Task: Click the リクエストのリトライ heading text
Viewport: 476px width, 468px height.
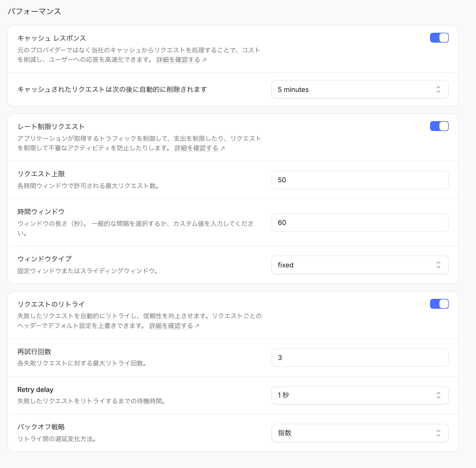Action: tap(51, 304)
